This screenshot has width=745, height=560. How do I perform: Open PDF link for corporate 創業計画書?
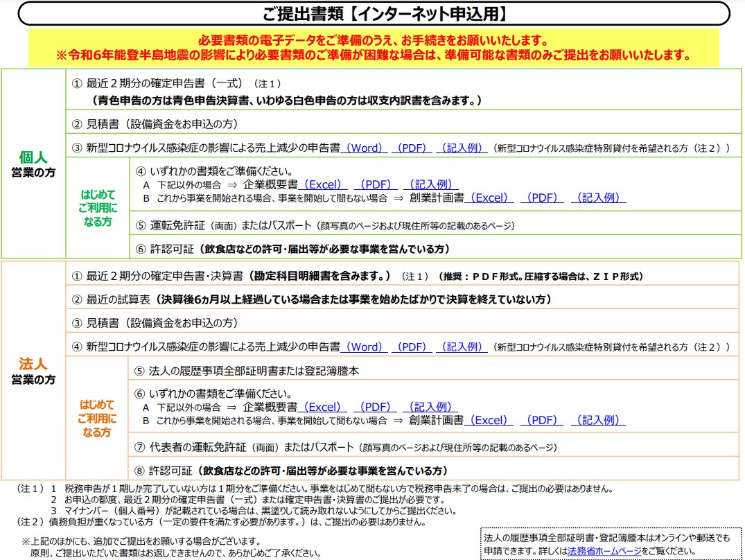(542, 421)
